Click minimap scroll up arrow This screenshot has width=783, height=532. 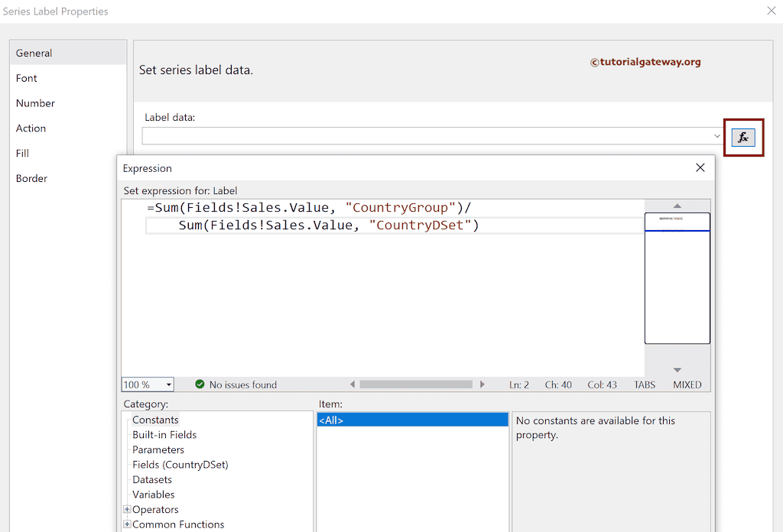677,206
